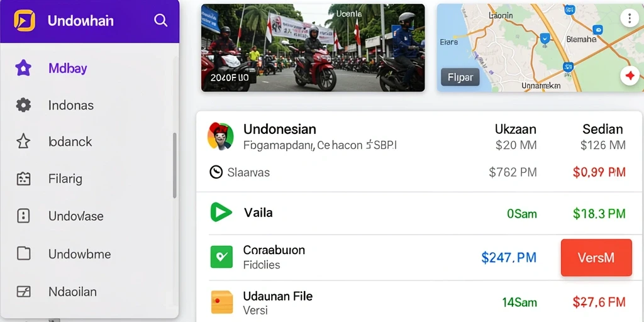This screenshot has height=322, width=644.
Task: Click the Undowhain title text
Action: pyautogui.click(x=80, y=21)
